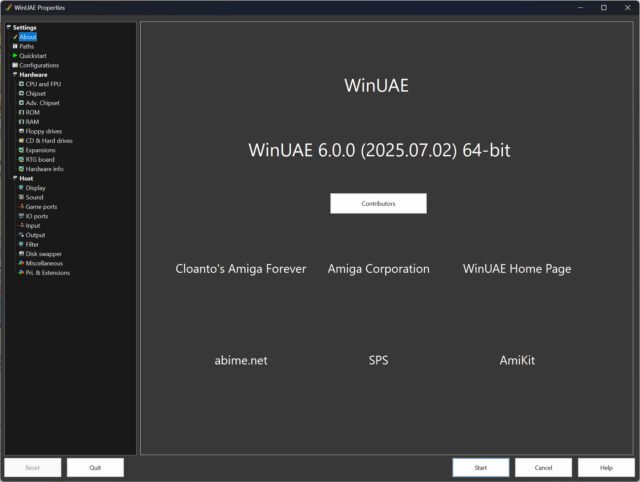The height and width of the screenshot is (482, 640).
Task: Click the Quickstart green arrow icon
Action: point(15,56)
